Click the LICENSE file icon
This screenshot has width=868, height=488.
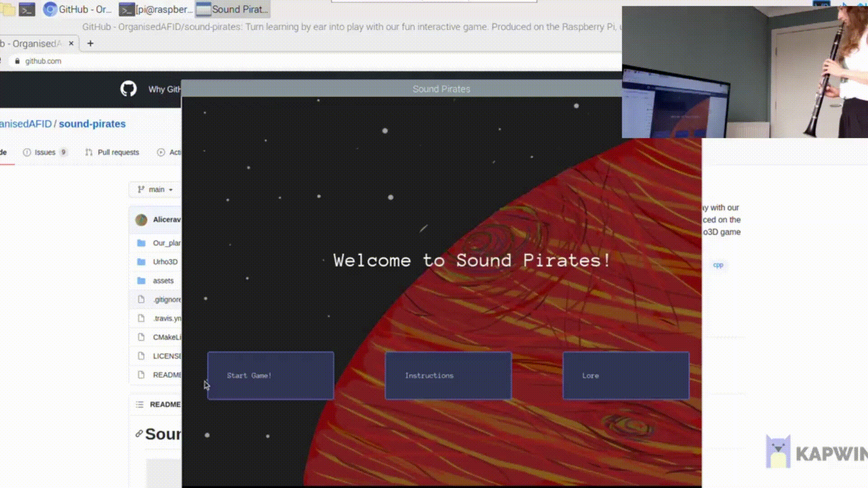coord(141,356)
